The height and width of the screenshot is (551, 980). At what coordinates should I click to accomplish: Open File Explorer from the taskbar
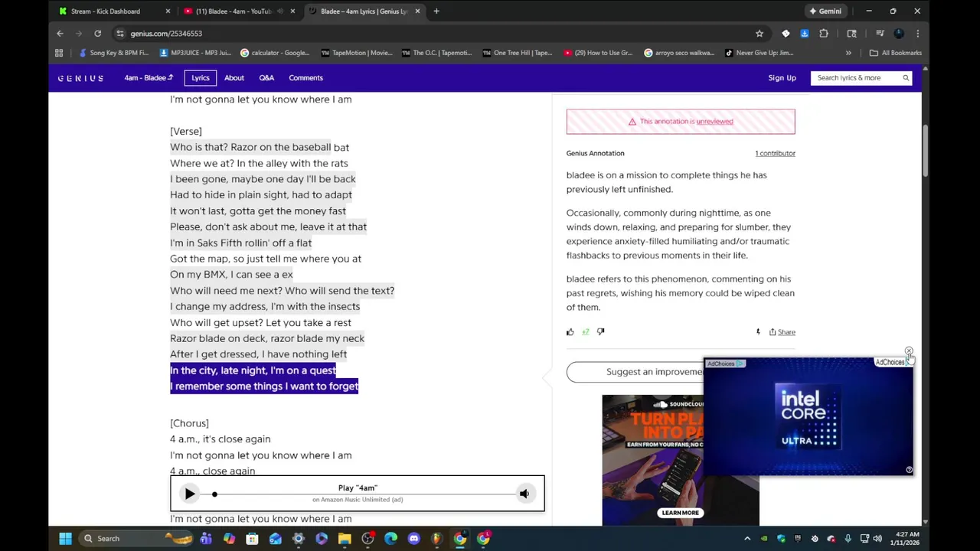[x=345, y=539]
